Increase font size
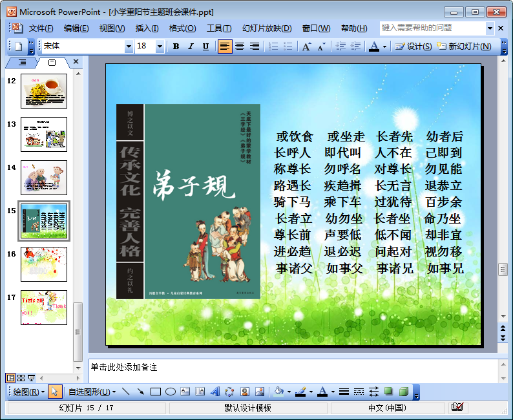This screenshot has width=513, height=420. pos(306,47)
